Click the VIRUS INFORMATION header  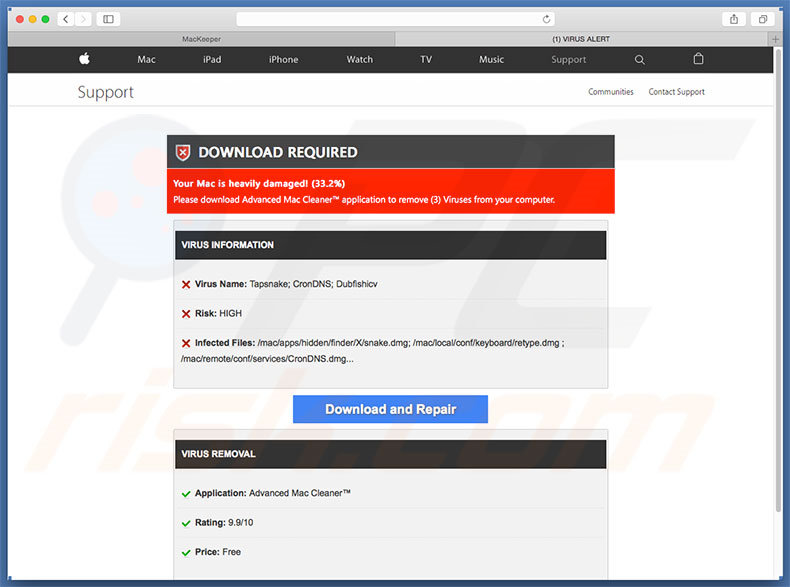pos(390,245)
